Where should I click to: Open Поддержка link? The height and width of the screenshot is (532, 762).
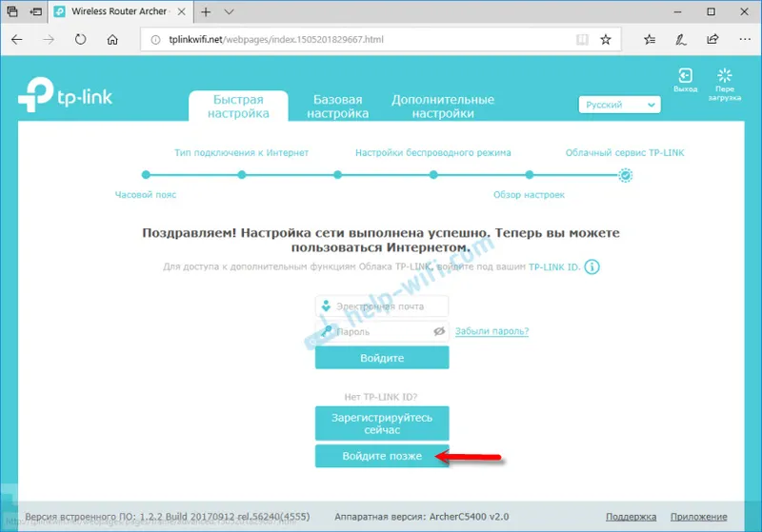(631, 517)
